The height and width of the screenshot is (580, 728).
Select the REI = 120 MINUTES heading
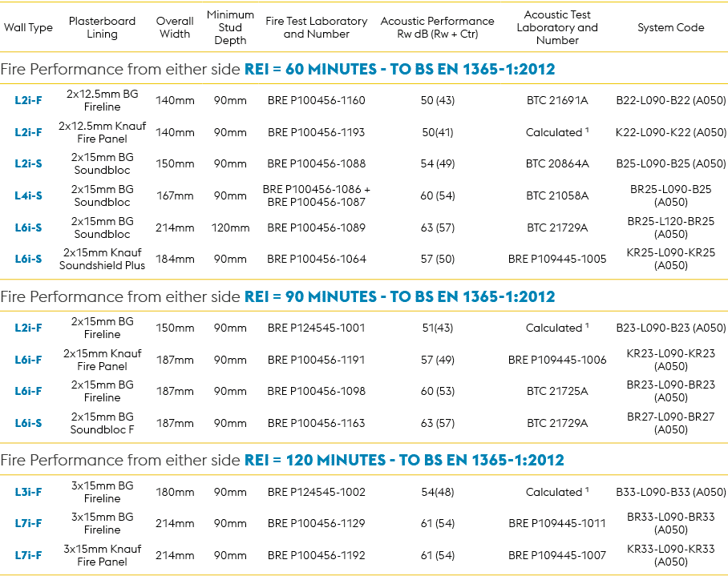[403, 460]
